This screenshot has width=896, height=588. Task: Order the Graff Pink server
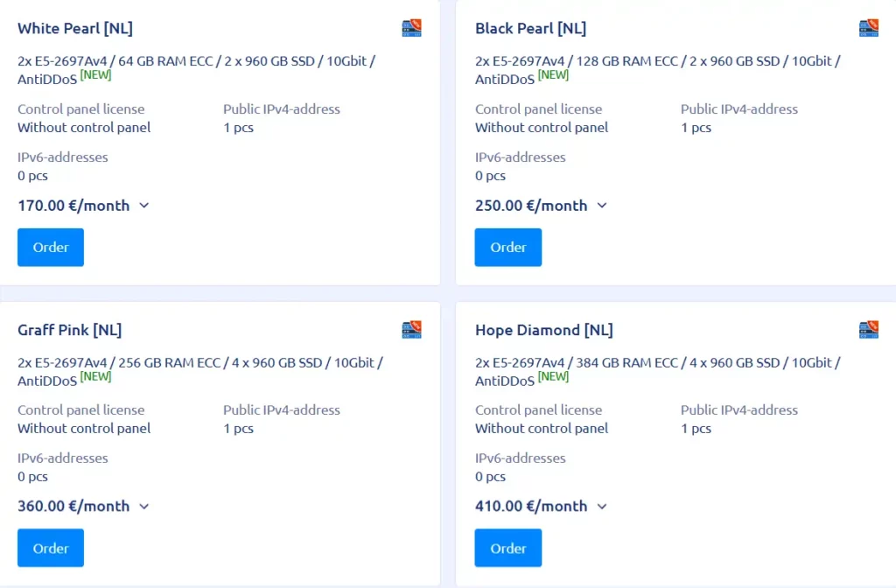pyautogui.click(x=50, y=548)
